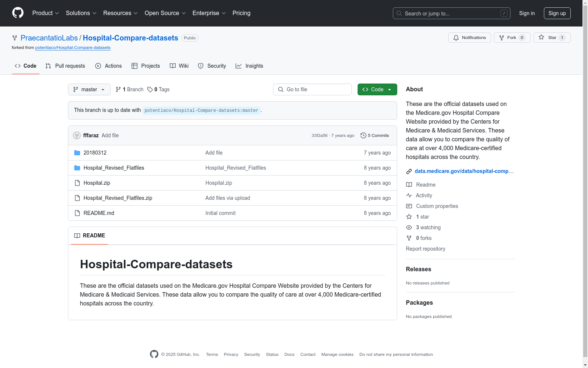The height and width of the screenshot is (368, 588).
Task: Open the Hospital.zip file
Action: [x=97, y=183]
